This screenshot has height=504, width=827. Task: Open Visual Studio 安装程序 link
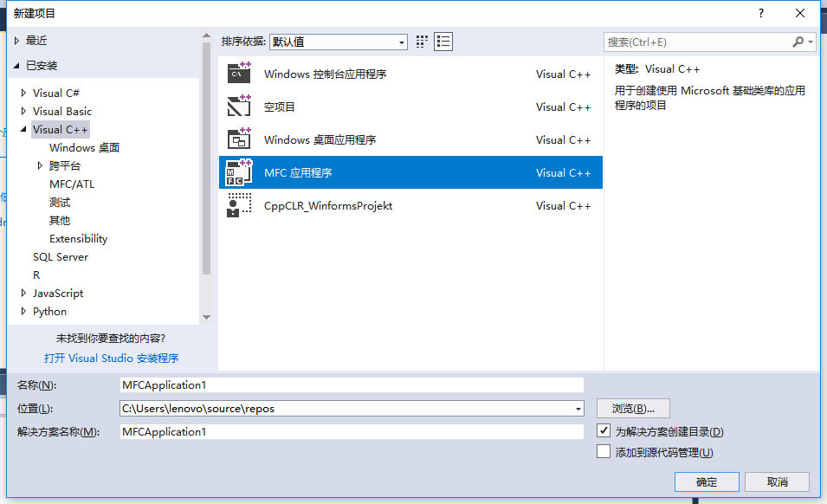tap(111, 358)
